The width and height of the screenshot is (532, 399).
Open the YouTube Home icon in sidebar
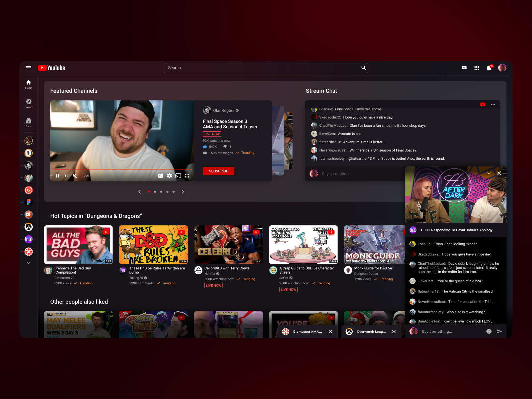pyautogui.click(x=28, y=83)
